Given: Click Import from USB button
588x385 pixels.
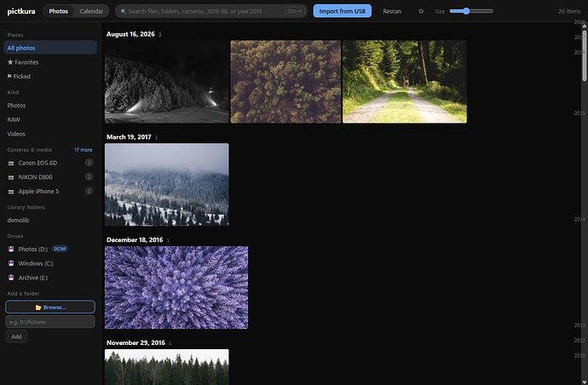Looking at the screenshot, I should click(343, 11).
